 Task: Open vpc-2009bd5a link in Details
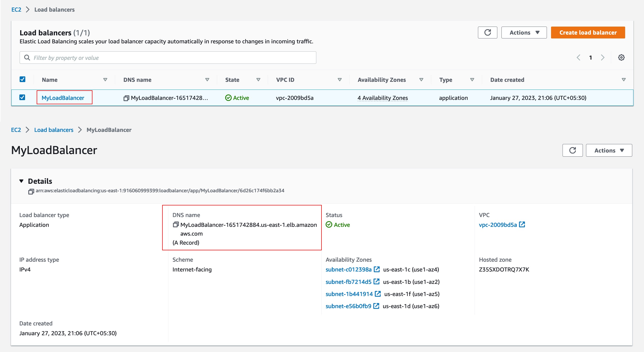pos(498,225)
